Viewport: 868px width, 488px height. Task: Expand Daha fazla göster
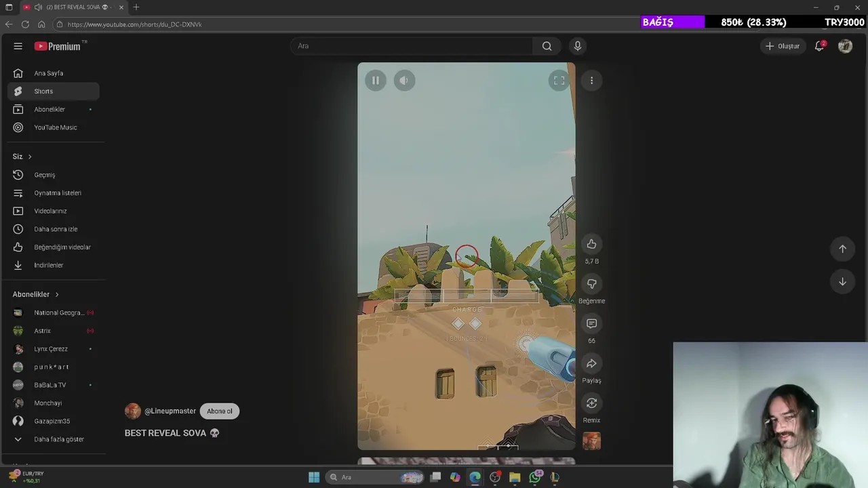54,439
